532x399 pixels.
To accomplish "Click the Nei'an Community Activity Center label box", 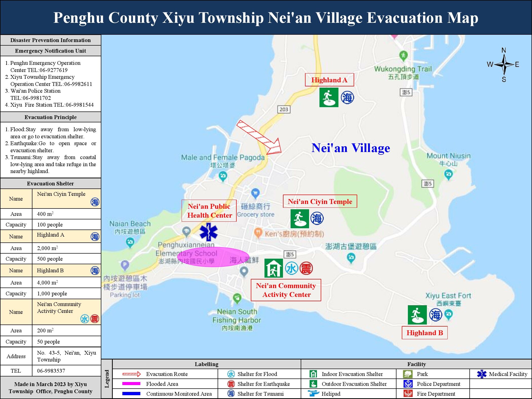I will coord(286,290).
